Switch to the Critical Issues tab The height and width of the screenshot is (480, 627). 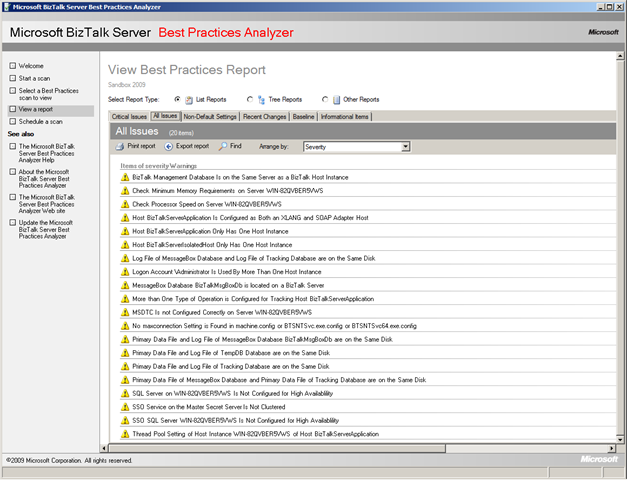[x=129, y=117]
